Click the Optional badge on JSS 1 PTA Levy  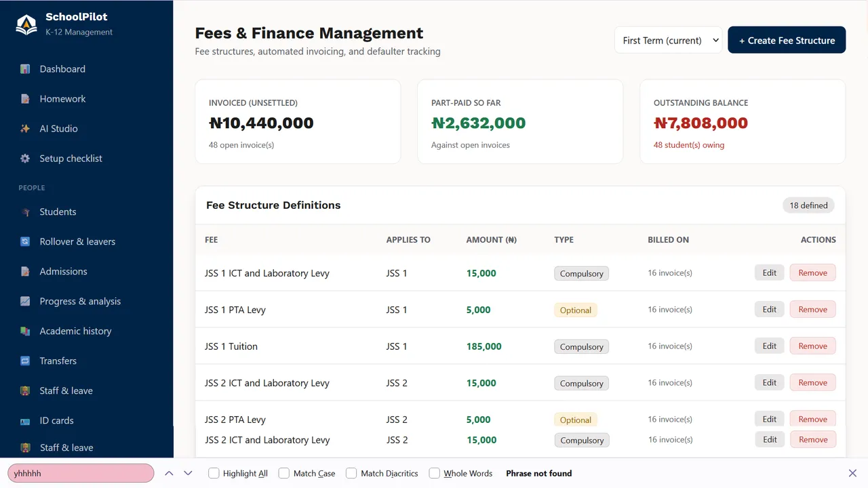coord(576,310)
